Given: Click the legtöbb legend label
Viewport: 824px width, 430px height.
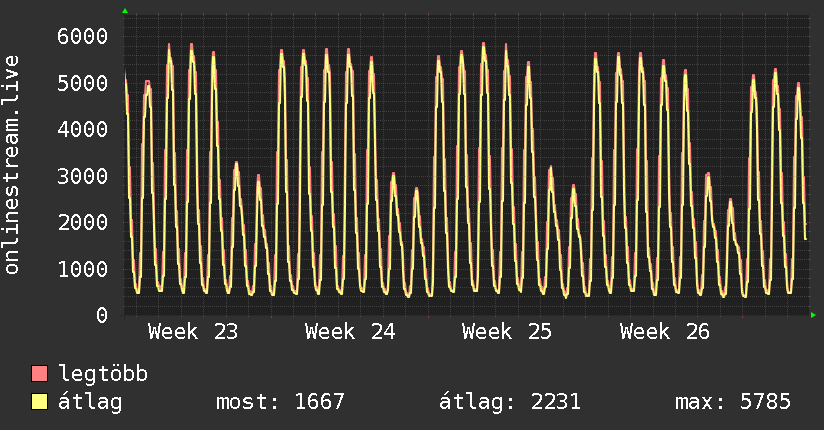Looking at the screenshot, I should pyautogui.click(x=103, y=374).
